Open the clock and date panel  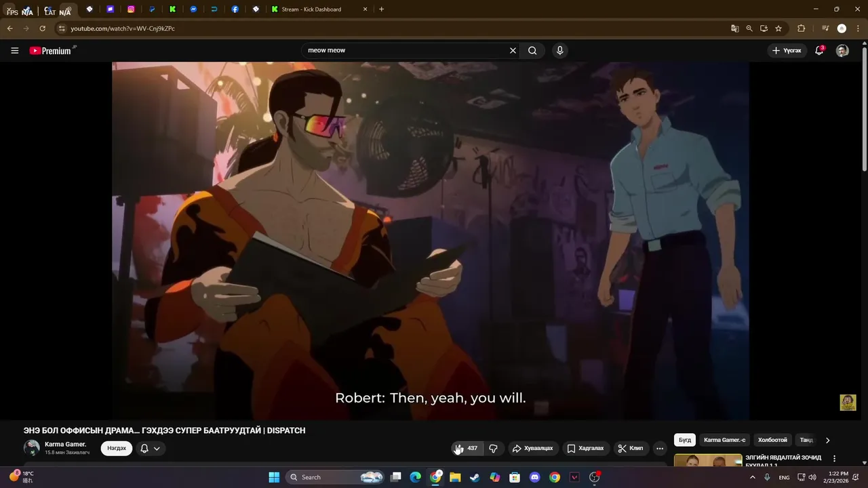tap(835, 477)
